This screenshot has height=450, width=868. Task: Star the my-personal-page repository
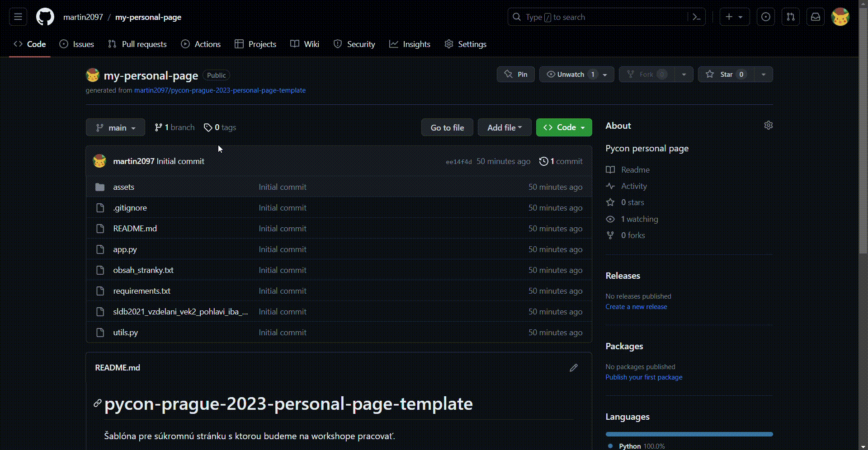(726, 75)
